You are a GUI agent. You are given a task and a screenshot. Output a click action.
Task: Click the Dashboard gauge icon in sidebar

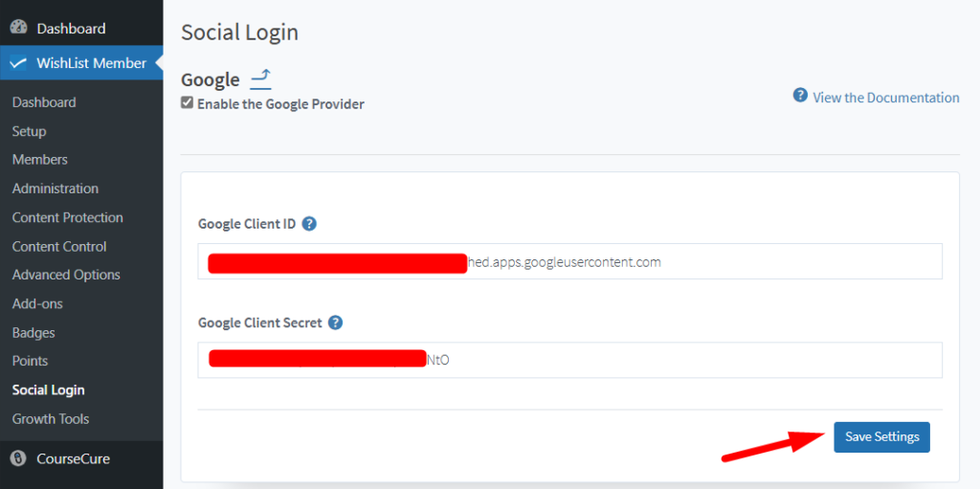pyautogui.click(x=19, y=28)
